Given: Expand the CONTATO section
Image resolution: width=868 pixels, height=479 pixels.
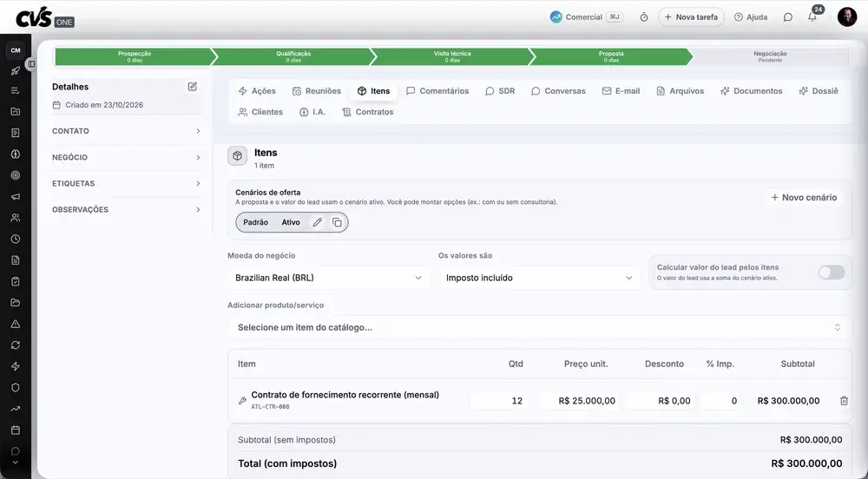Looking at the screenshot, I should coord(126,131).
